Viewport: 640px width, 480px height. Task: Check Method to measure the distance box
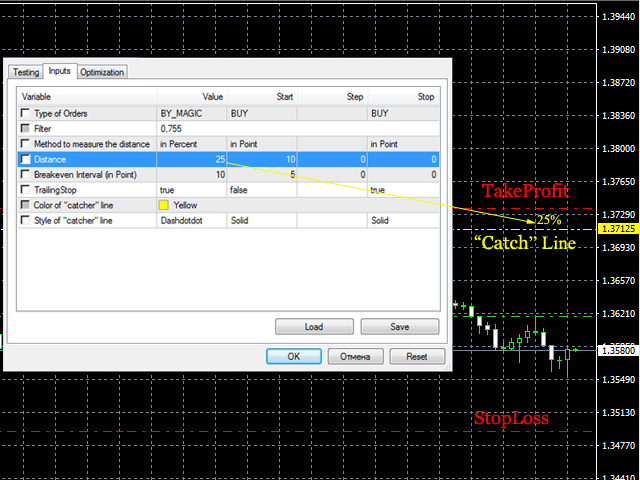(x=25, y=144)
